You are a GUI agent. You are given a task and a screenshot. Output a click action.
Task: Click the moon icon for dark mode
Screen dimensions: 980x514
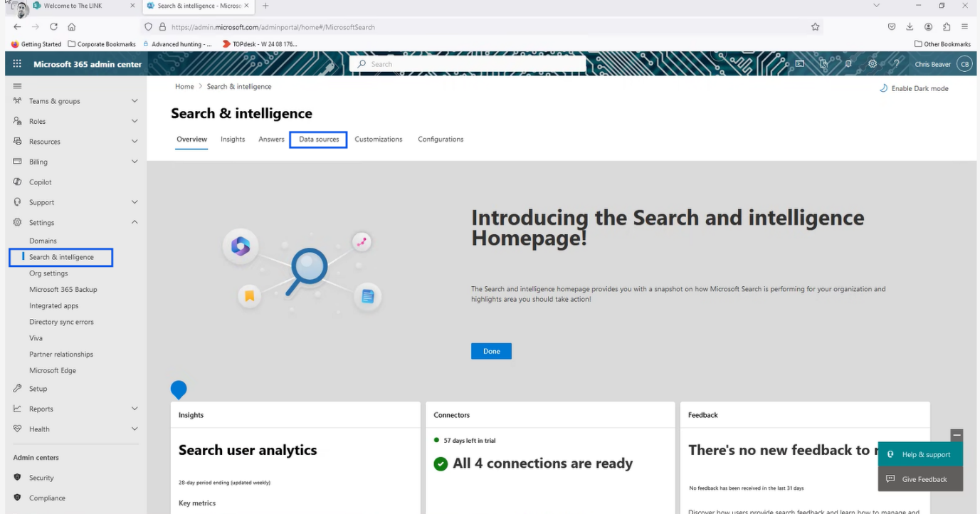click(883, 88)
